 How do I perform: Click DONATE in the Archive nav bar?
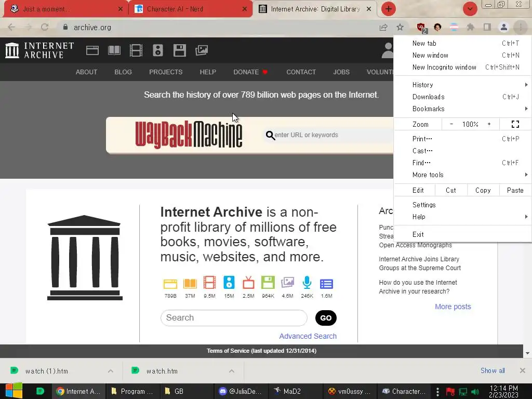(250, 72)
